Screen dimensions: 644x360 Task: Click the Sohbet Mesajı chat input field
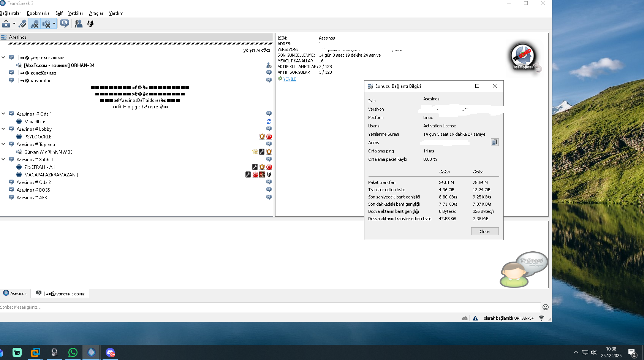point(270,307)
